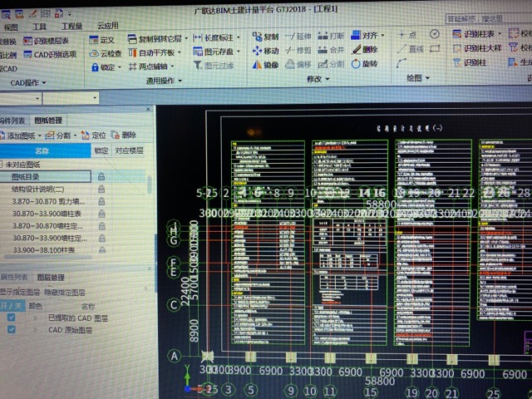This screenshot has height=399, width=532.
Task: Expand 已提取的 CAD 图层 tree node
Action: click(35, 318)
